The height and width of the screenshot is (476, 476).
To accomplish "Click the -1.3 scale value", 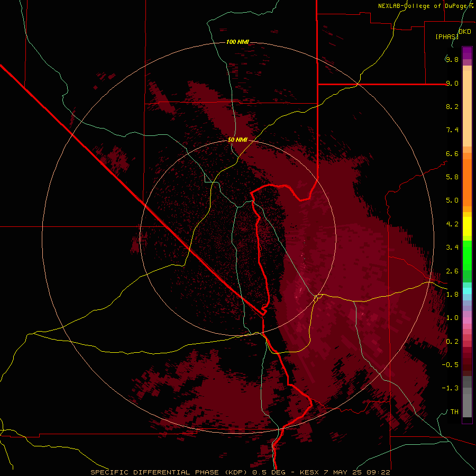I will [450, 388].
